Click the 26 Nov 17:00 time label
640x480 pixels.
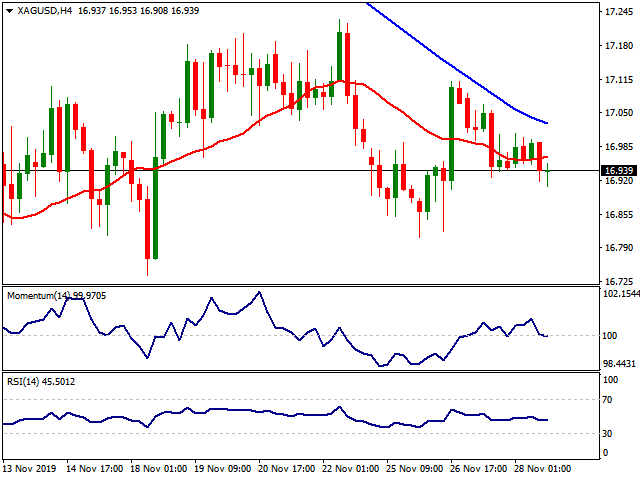(478, 469)
